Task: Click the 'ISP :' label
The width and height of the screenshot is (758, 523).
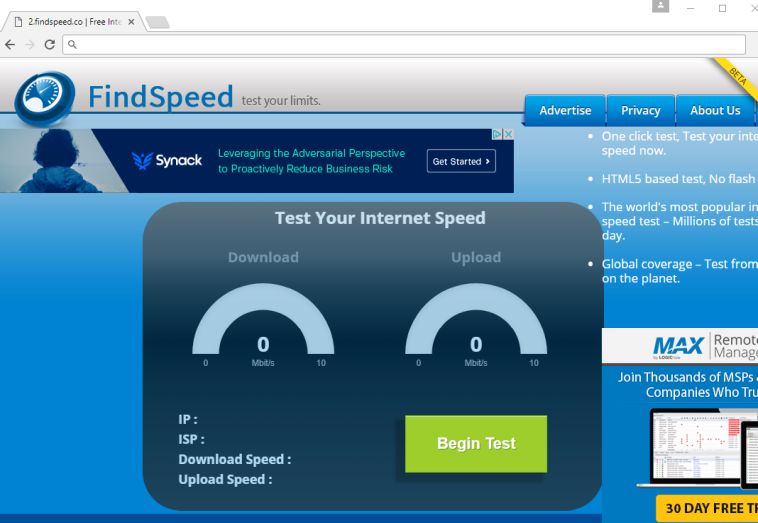Action: click(x=191, y=439)
